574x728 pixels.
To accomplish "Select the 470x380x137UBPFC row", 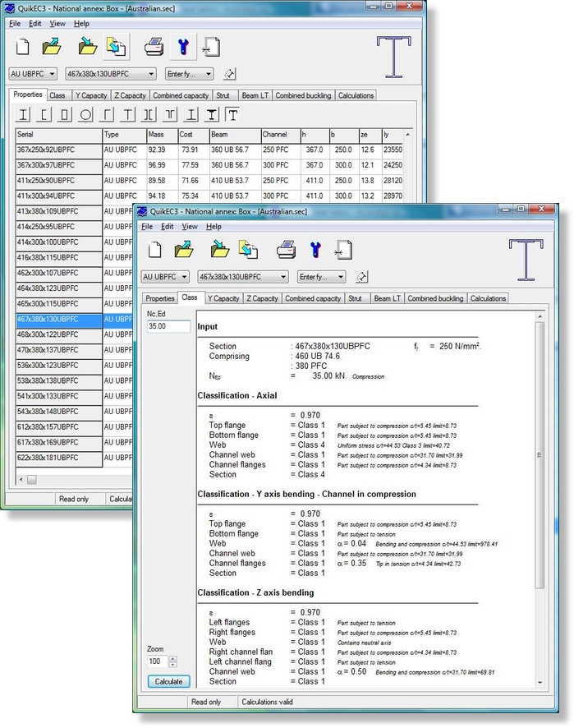I will pos(74,350).
